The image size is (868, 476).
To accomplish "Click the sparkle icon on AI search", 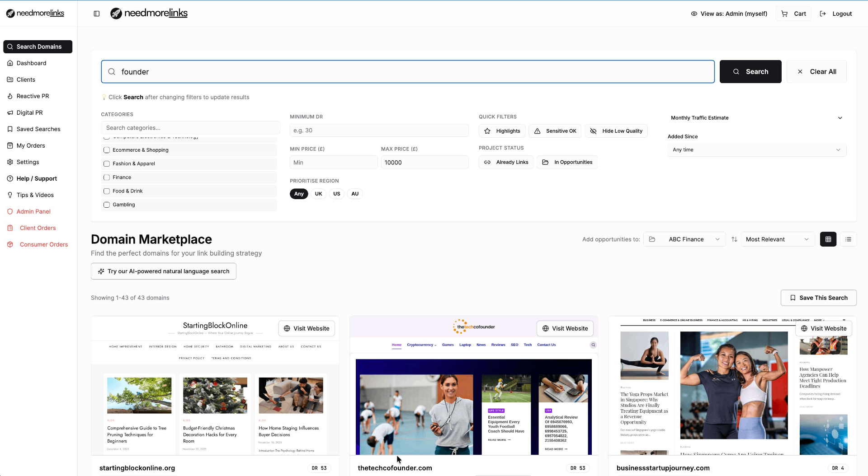I will (x=101, y=271).
